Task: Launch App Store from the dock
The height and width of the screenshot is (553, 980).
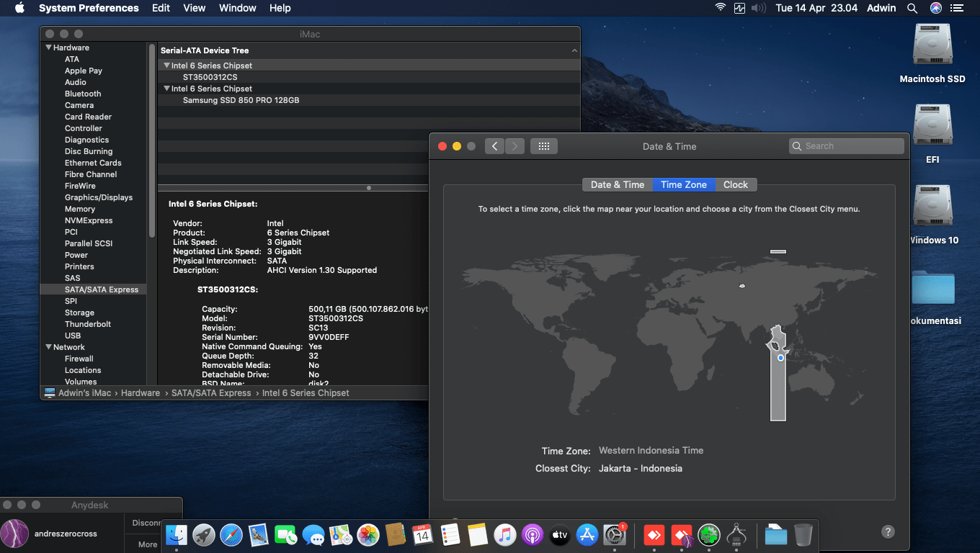Action: pos(587,535)
